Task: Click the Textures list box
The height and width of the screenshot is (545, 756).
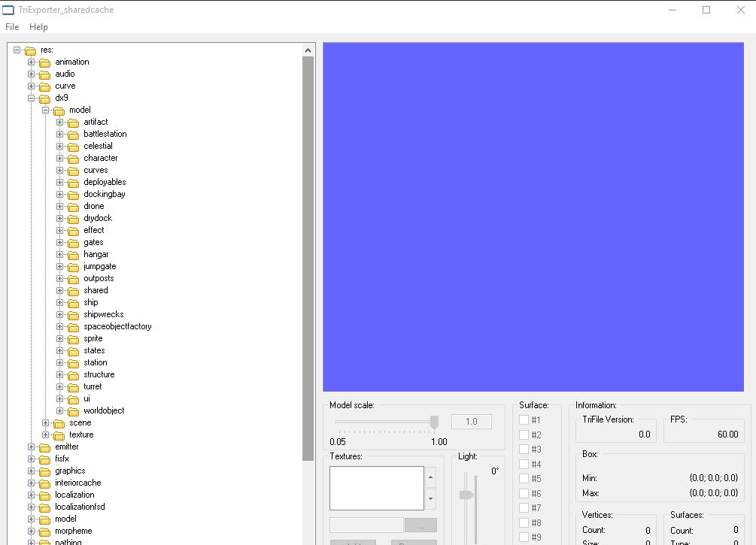Action: pos(377,488)
